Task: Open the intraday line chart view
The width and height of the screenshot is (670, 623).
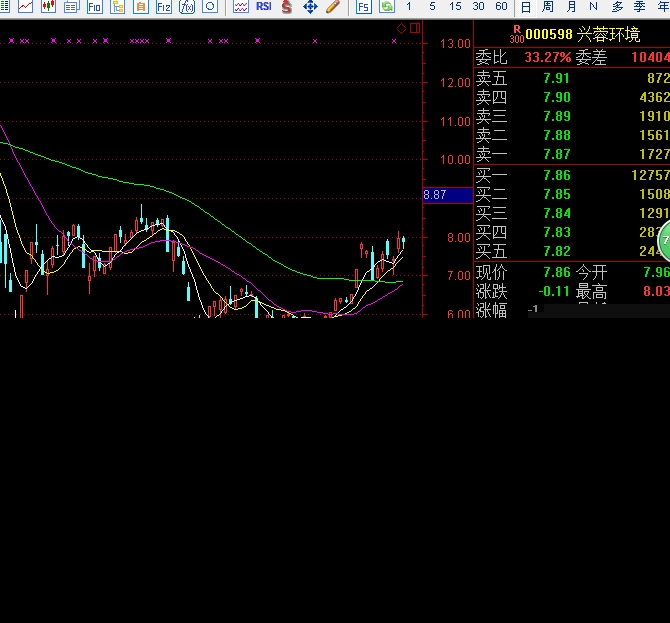Action: [25, 6]
